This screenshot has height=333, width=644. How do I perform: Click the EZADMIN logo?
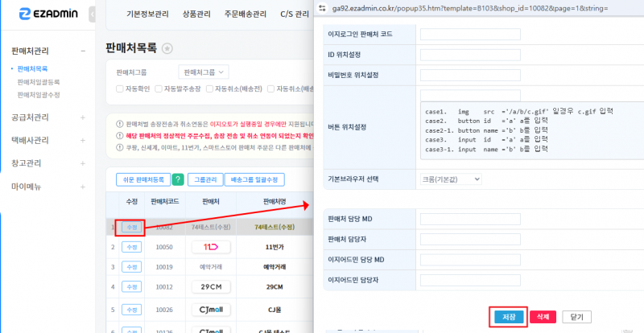coord(48,14)
